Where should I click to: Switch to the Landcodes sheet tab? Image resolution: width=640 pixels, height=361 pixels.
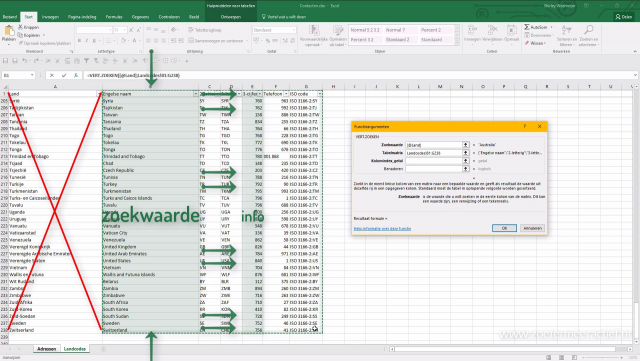(x=75, y=349)
